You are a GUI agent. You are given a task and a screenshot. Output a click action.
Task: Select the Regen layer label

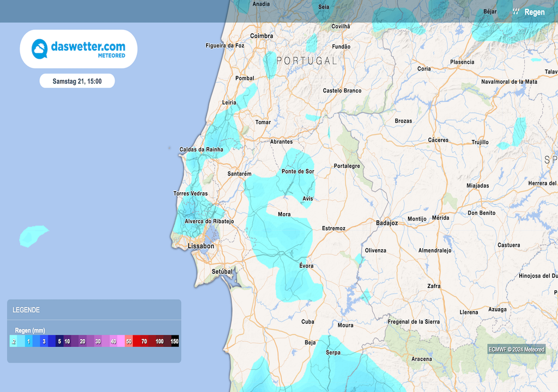click(x=534, y=12)
